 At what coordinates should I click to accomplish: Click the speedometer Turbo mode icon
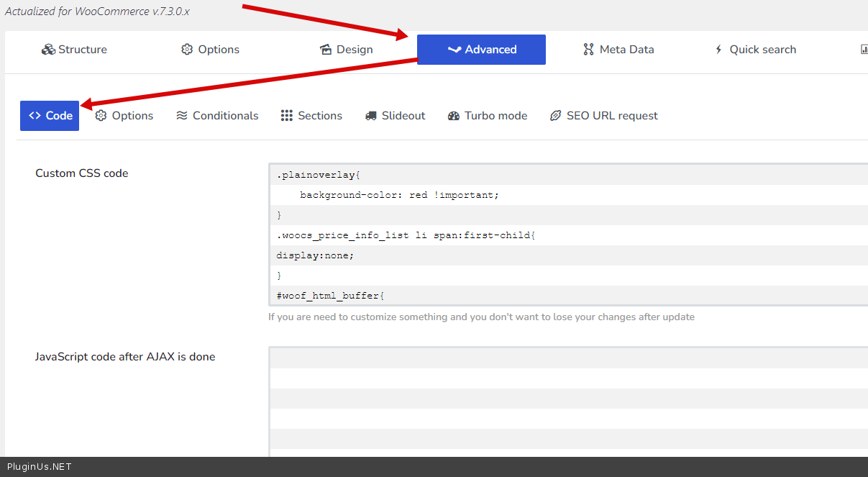pyautogui.click(x=454, y=116)
